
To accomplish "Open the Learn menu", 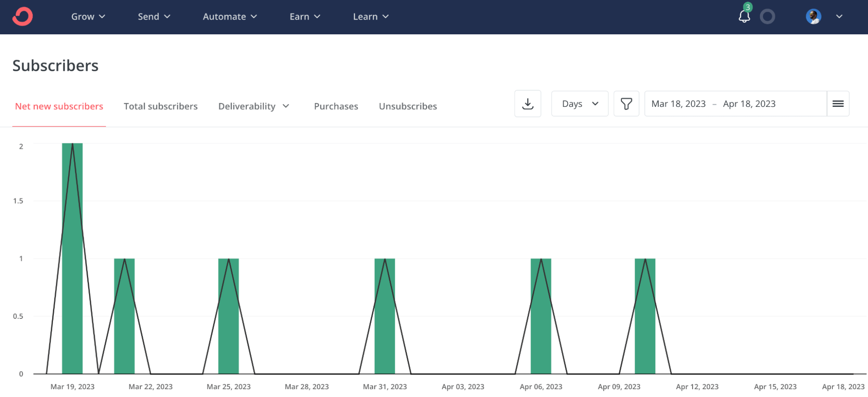I will coord(370,17).
